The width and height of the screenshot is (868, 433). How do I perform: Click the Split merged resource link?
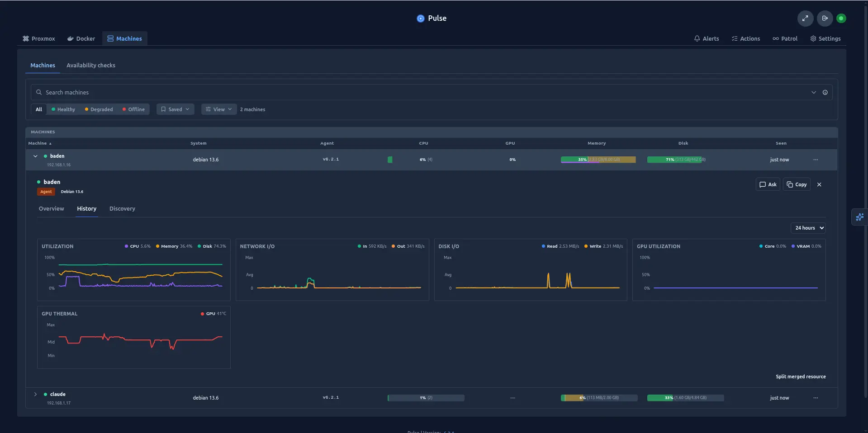point(801,377)
